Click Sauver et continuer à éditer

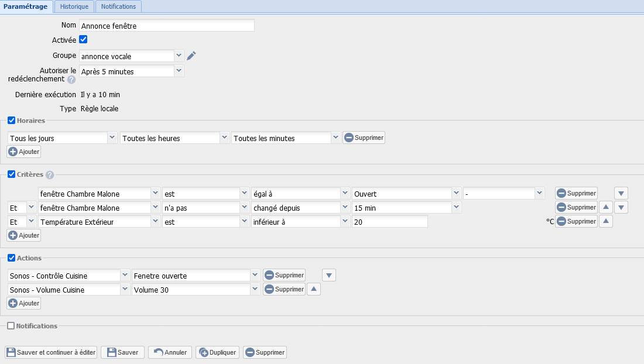coord(51,352)
